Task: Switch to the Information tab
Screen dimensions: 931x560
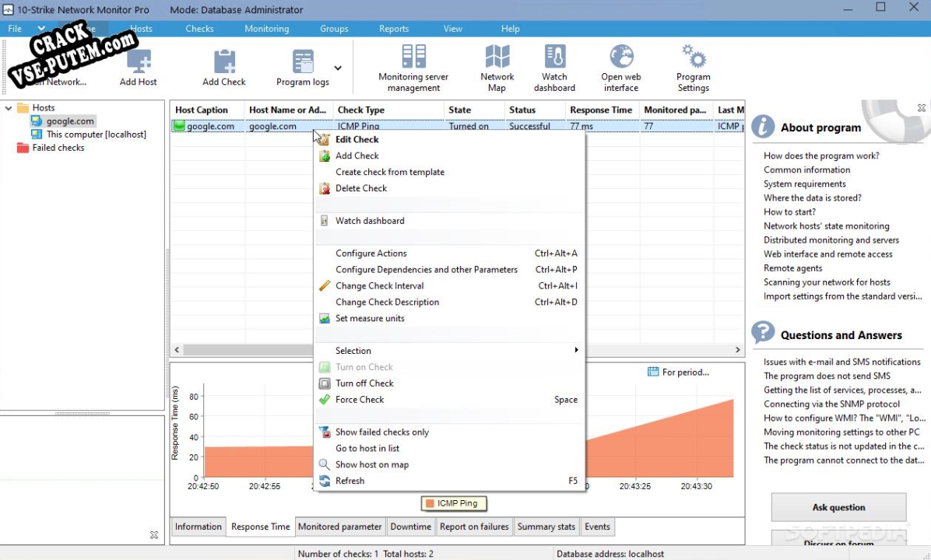Action: [198, 527]
